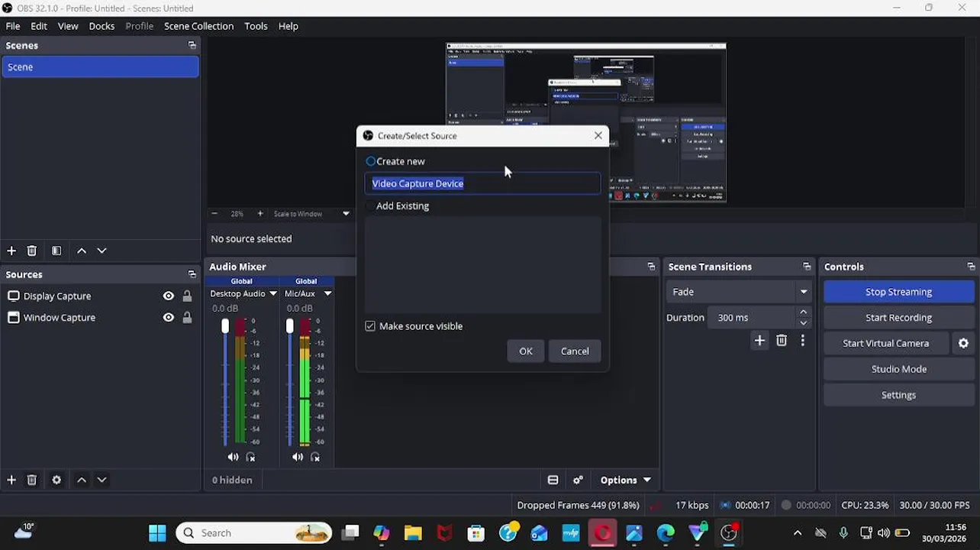The height and width of the screenshot is (550, 980).
Task: Unlock the Display Capture source
Action: pyautogui.click(x=187, y=296)
